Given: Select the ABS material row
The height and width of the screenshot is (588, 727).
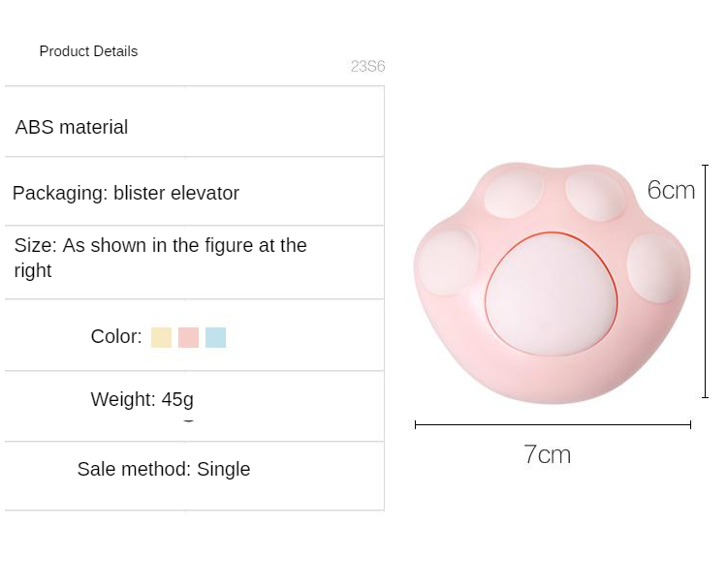Looking at the screenshot, I should (72, 127).
